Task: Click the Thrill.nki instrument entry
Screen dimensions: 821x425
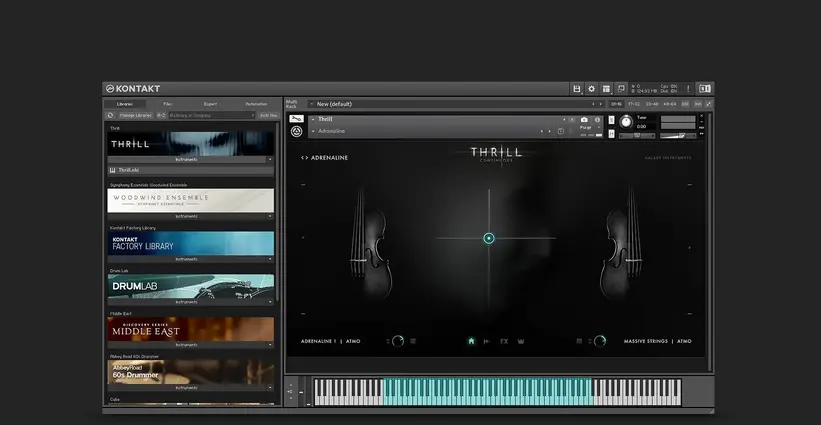Action: point(191,170)
